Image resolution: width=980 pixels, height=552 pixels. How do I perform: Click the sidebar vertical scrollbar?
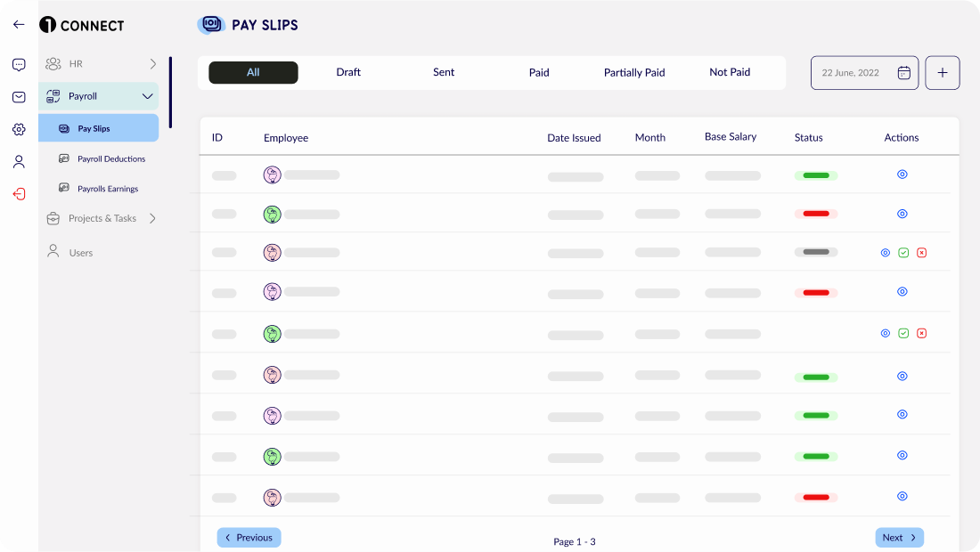(x=170, y=93)
